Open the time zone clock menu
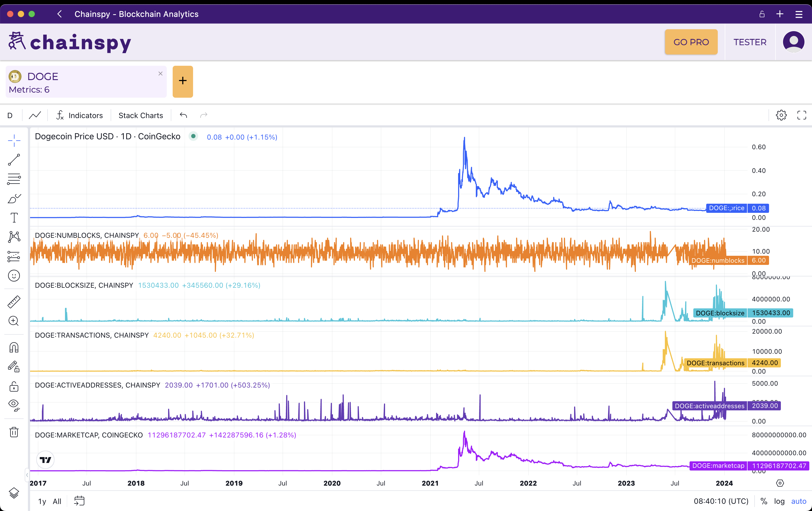The height and width of the screenshot is (511, 812). [721, 501]
